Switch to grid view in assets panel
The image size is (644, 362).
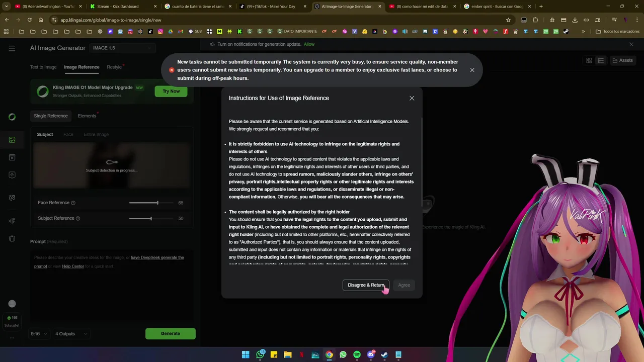pyautogui.click(x=589, y=60)
